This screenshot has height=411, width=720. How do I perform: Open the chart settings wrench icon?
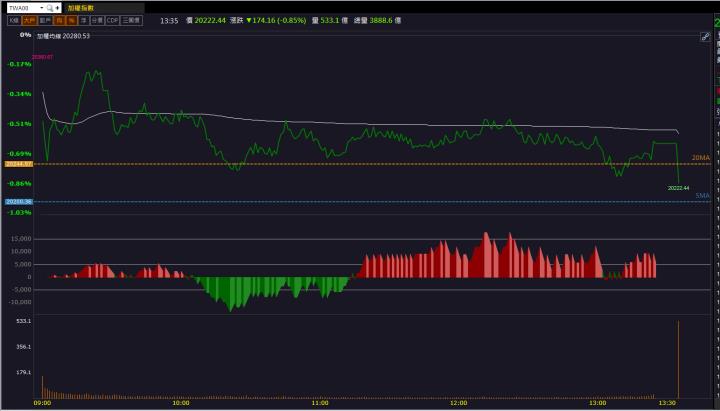705,36
